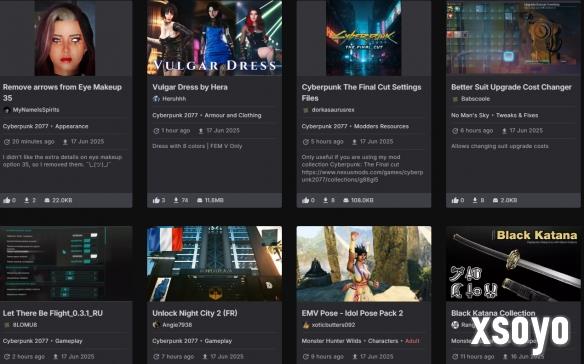This screenshot has height=364, width=584.
Task: Click the endorsements thumbs-up icon on Vulgar Dress card
Action: [x=156, y=200]
